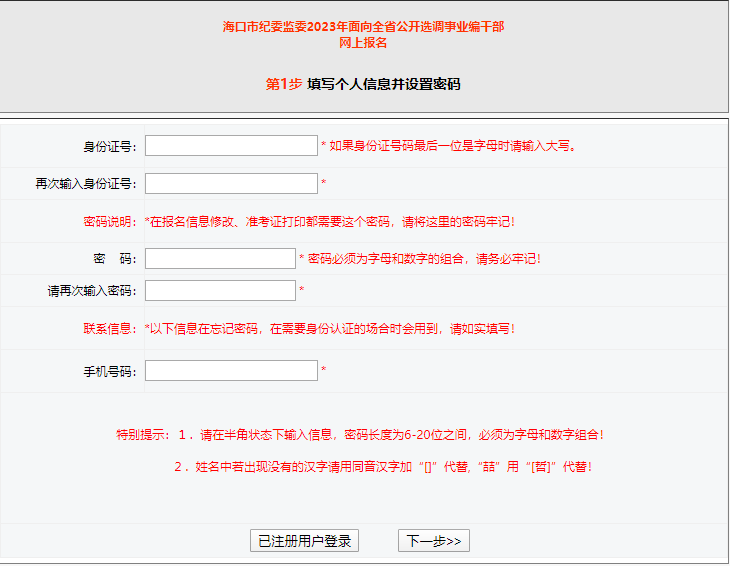730x566 pixels.
Task: Click the second notice about 姓名 characters
Action: (x=383, y=466)
